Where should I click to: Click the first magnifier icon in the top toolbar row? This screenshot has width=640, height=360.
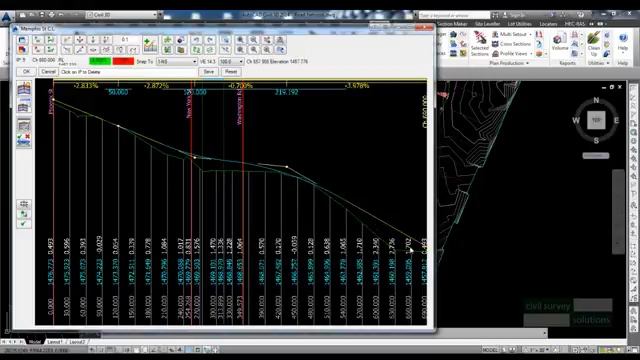tap(240, 40)
